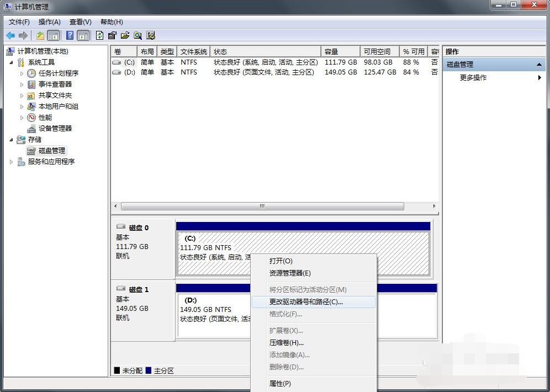Image resolution: width=550 pixels, height=392 pixels.
Task: Click the 容量 column header
Action: click(x=331, y=51)
